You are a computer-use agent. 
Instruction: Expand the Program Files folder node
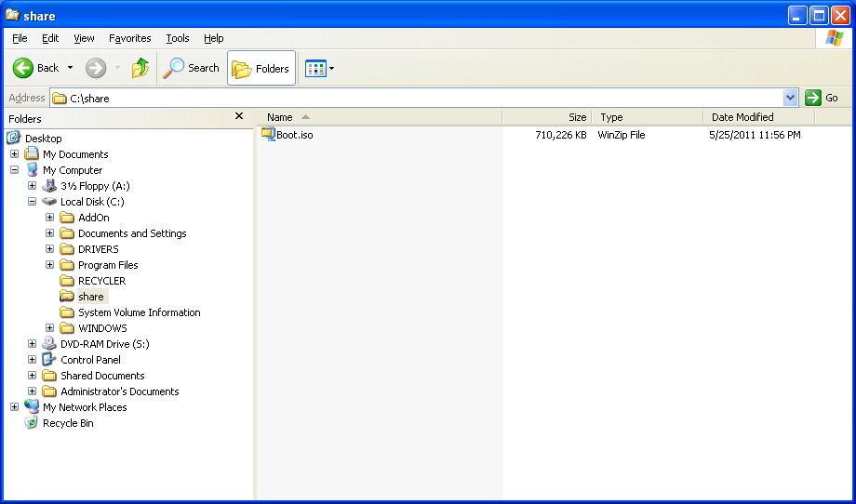(50, 265)
